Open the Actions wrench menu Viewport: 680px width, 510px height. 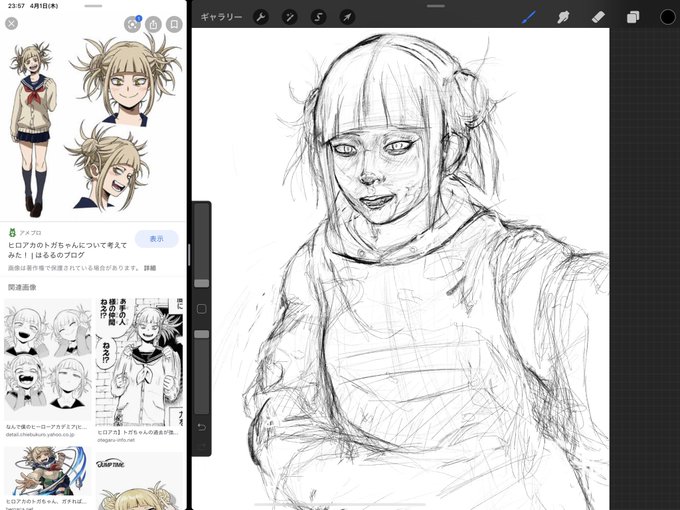click(261, 17)
